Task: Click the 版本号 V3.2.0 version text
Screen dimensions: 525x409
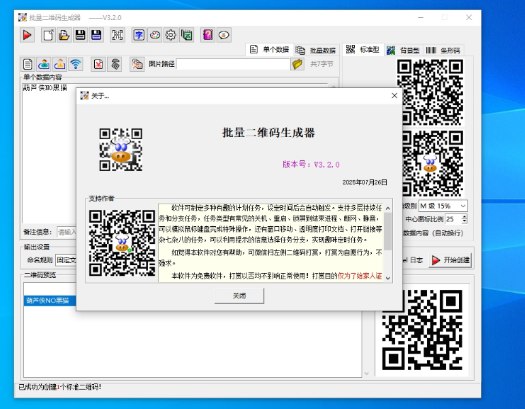Action: pos(311,164)
